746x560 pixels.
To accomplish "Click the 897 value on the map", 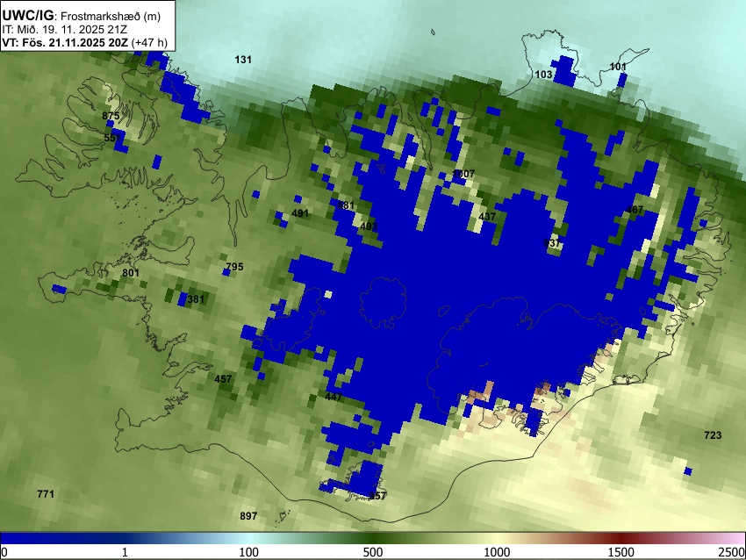I will (x=248, y=516).
